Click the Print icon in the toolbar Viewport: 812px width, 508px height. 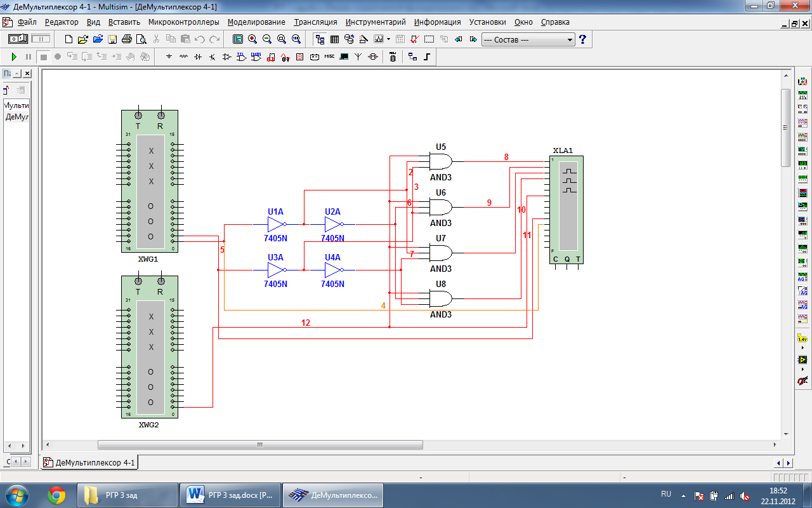(126, 39)
